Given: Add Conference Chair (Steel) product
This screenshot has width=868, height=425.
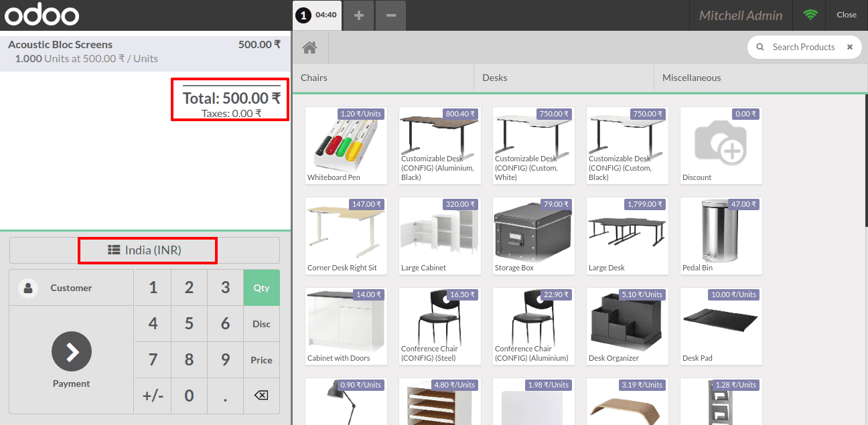Looking at the screenshot, I should point(440,326).
